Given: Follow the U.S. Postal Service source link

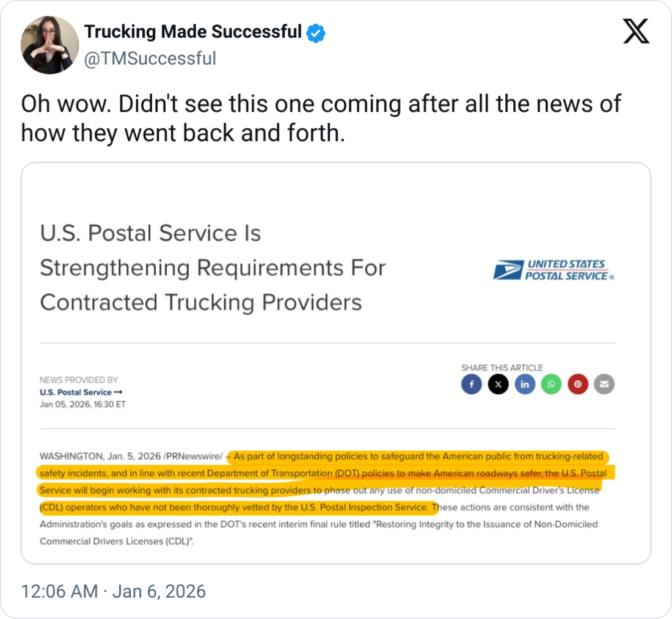Looking at the screenshot, I should click(x=81, y=392).
